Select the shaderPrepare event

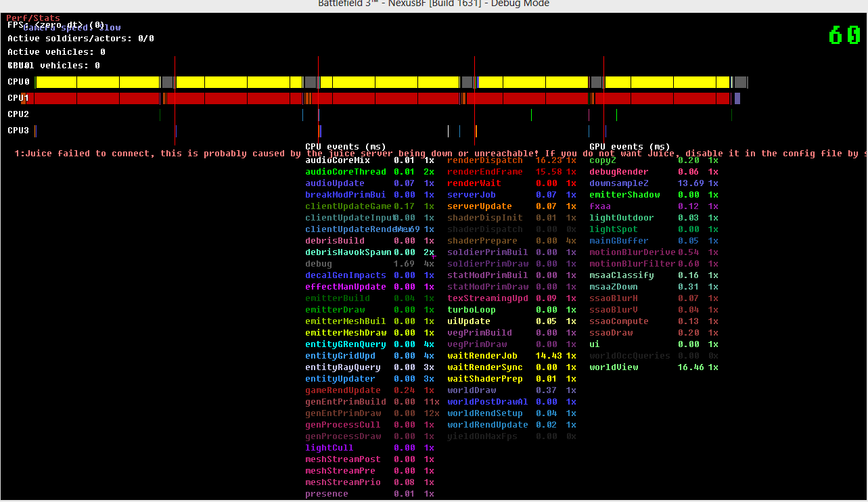coord(511,241)
